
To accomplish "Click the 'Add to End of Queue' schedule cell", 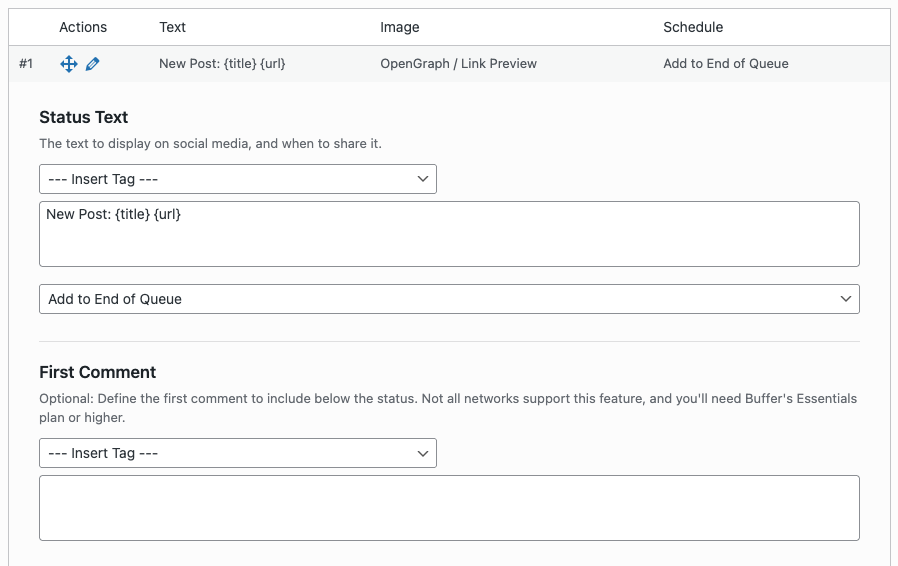I will click(726, 64).
